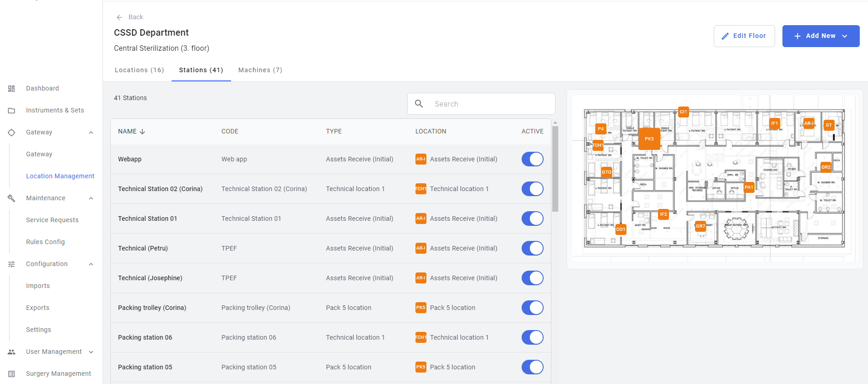Viewport: 868px width, 384px height.
Task: Select the CO1 marker on floor plan
Action: point(620,229)
